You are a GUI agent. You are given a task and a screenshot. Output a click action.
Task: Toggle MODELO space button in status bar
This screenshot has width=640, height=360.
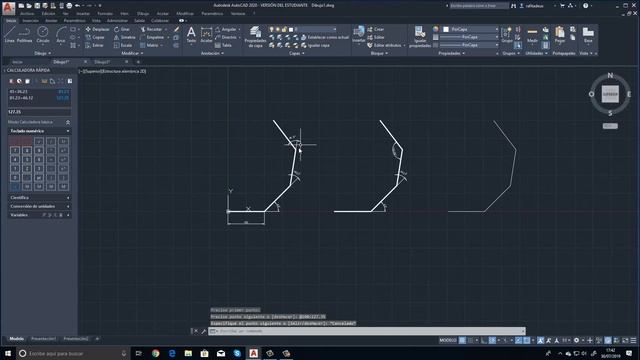pyautogui.click(x=447, y=340)
